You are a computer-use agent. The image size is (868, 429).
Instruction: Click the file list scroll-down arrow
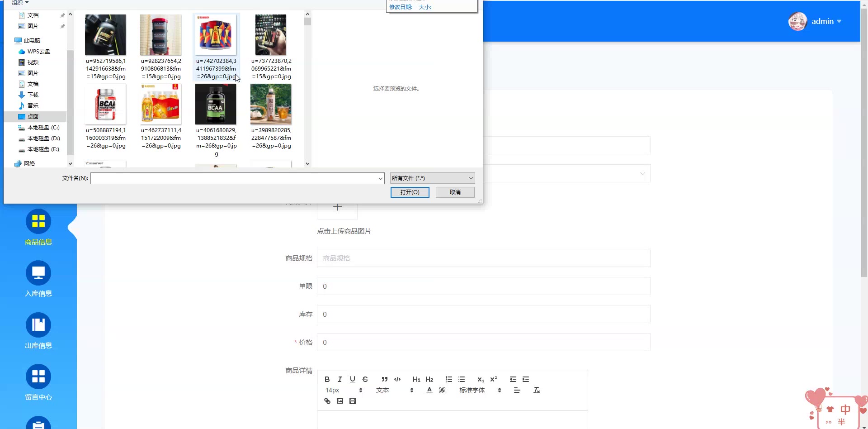coord(307,164)
